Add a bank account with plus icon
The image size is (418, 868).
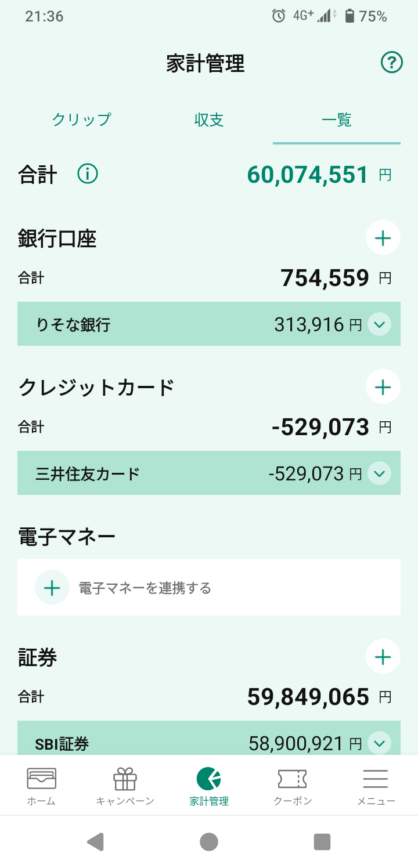click(383, 238)
